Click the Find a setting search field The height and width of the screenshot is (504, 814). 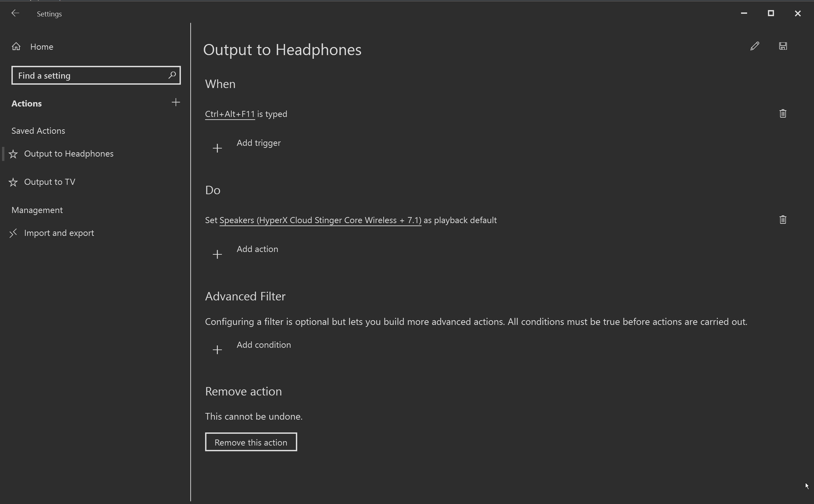tap(84, 75)
